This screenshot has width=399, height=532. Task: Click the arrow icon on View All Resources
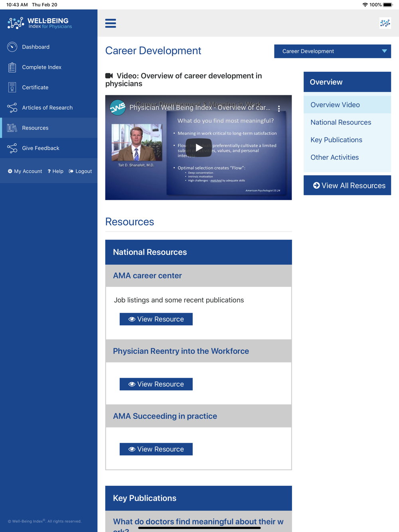(316, 185)
